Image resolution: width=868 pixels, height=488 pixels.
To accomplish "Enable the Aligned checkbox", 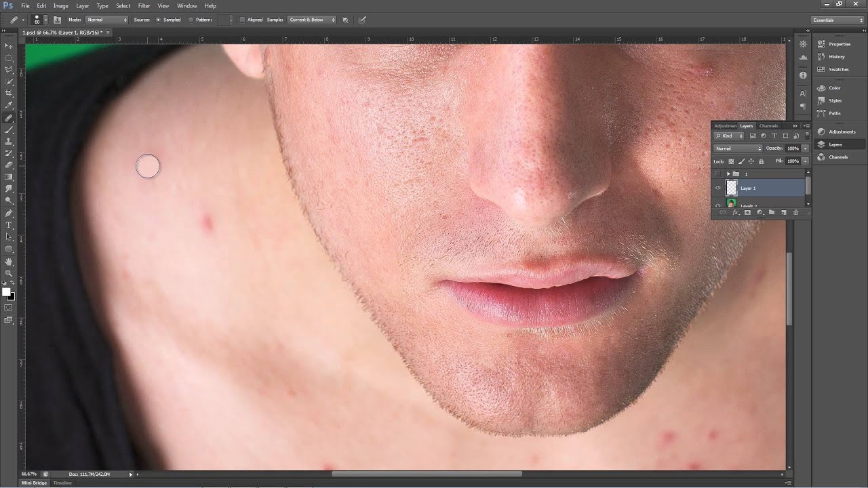I will (x=242, y=20).
